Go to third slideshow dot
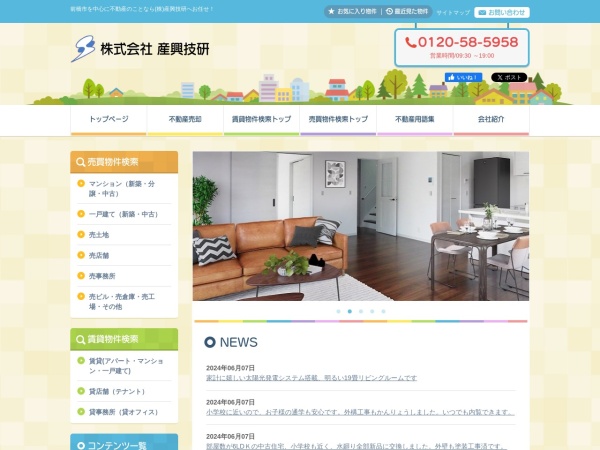Screen dimensions: 600x450 361,311
